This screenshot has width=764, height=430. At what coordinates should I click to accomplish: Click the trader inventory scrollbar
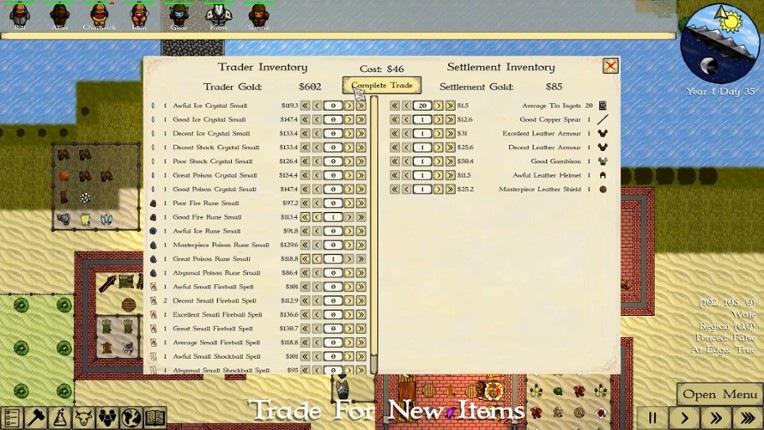click(374, 230)
